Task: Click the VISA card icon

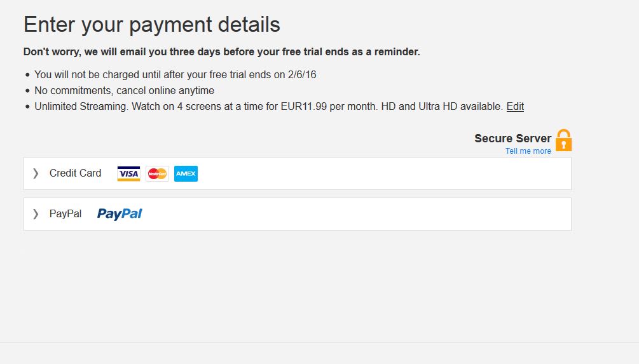Action: 128,173
